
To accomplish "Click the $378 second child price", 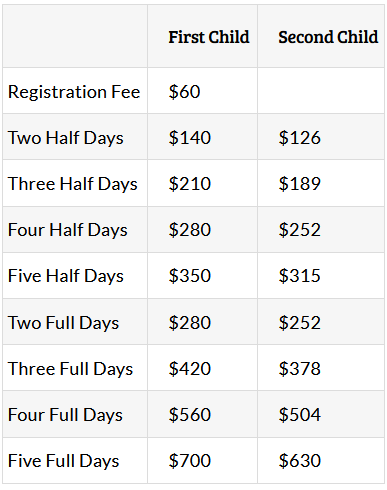I will pyautogui.click(x=300, y=368).
